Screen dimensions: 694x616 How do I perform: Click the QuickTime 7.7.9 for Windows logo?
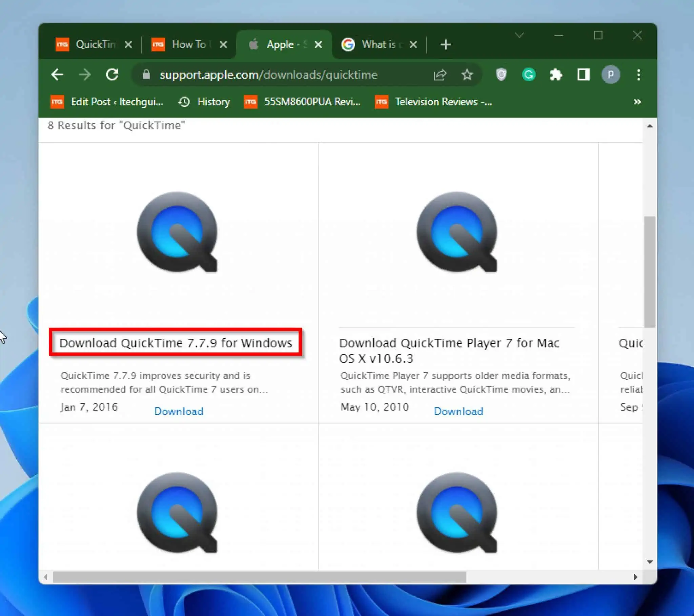(177, 232)
